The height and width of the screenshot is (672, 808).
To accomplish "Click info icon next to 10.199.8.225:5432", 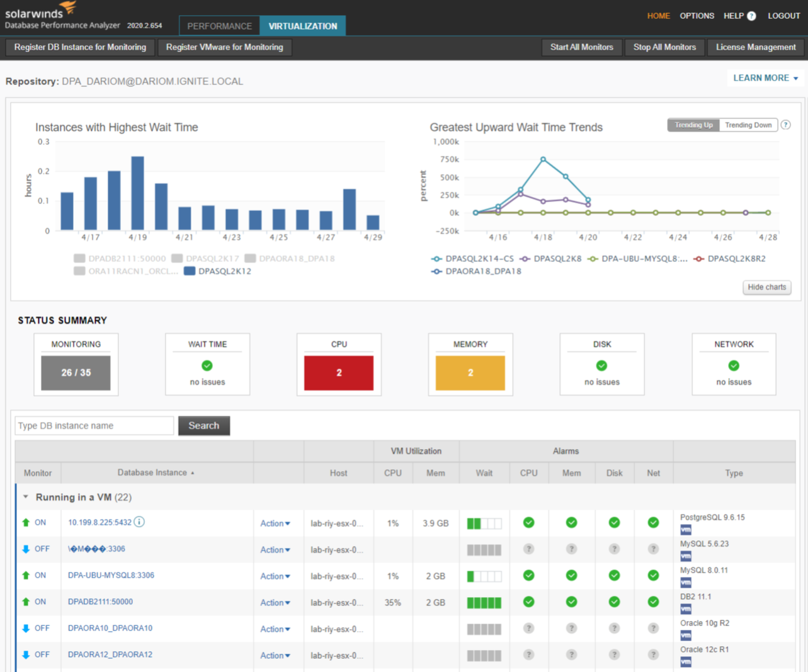I will pyautogui.click(x=139, y=522).
